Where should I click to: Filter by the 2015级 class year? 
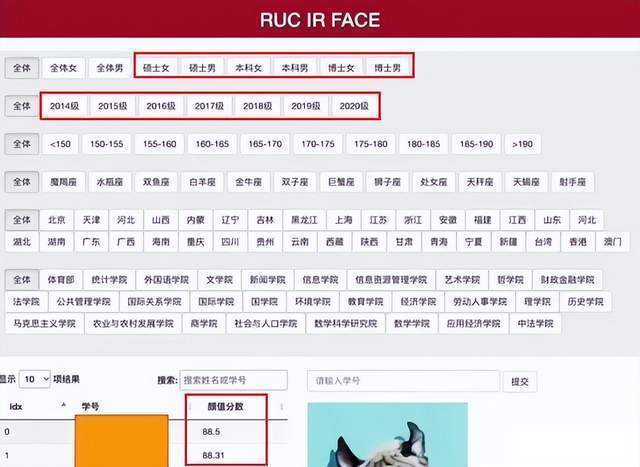pos(113,106)
